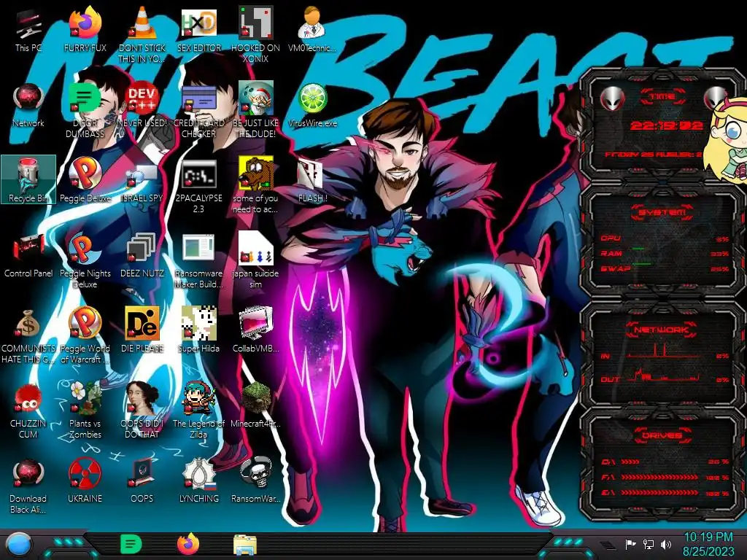Open the japan suicide sim icon

255,260
